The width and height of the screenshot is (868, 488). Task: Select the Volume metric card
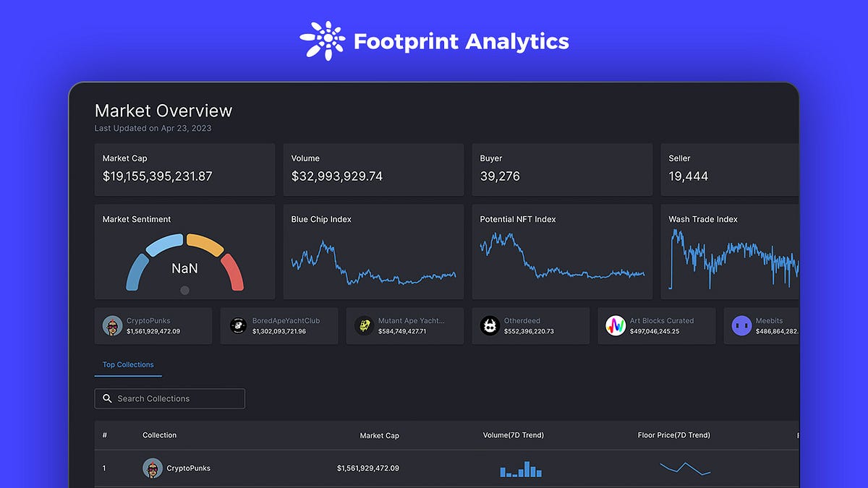point(373,169)
